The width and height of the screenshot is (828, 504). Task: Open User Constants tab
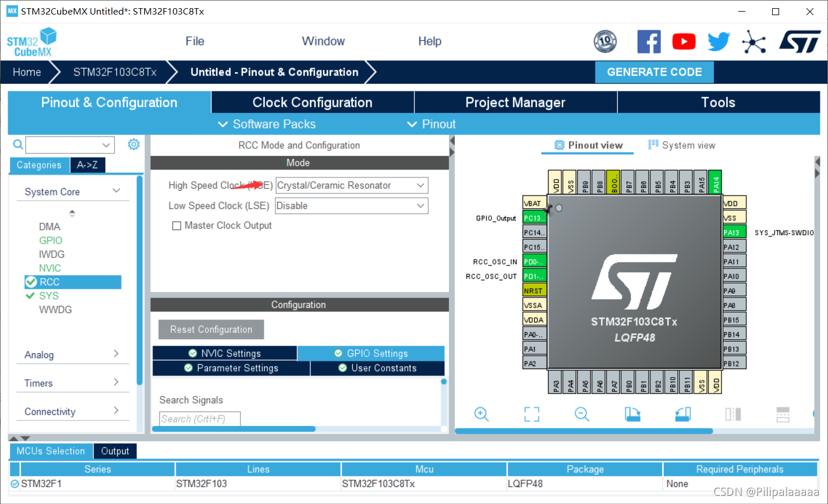pos(377,368)
